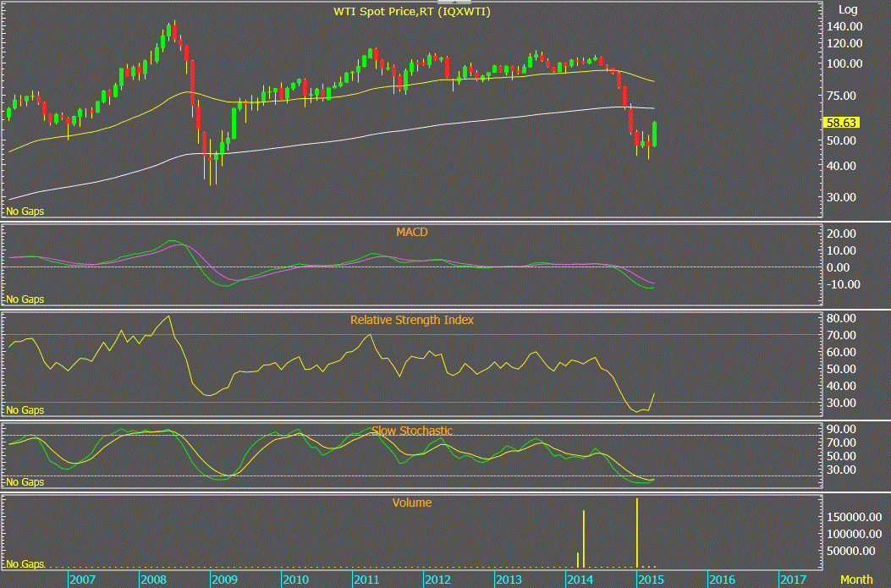The width and height of the screenshot is (891, 588).
Task: Click the latest green candlestick near 58.63
Action: pyautogui.click(x=655, y=134)
